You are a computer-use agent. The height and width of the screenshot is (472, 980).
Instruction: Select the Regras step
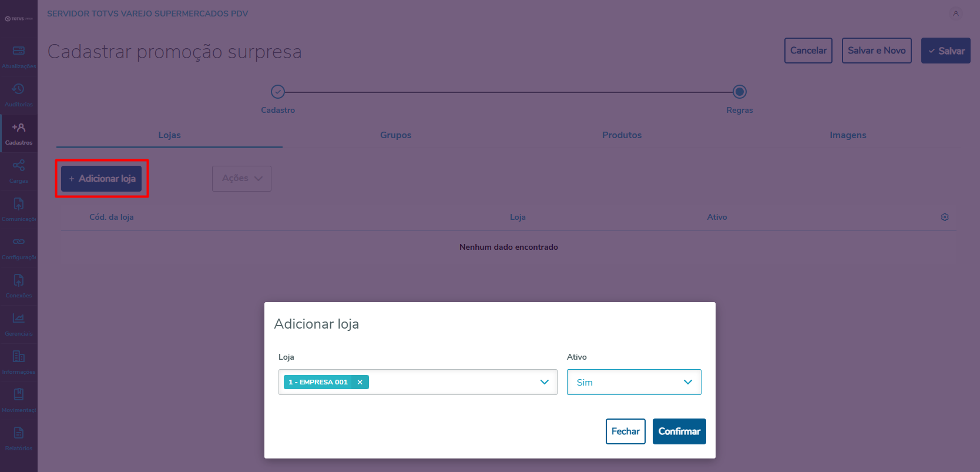tap(740, 92)
